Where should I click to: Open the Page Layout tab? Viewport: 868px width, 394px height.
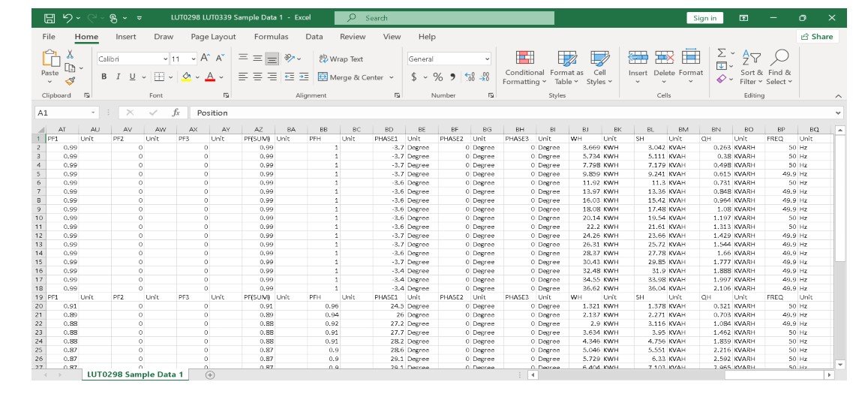(213, 36)
